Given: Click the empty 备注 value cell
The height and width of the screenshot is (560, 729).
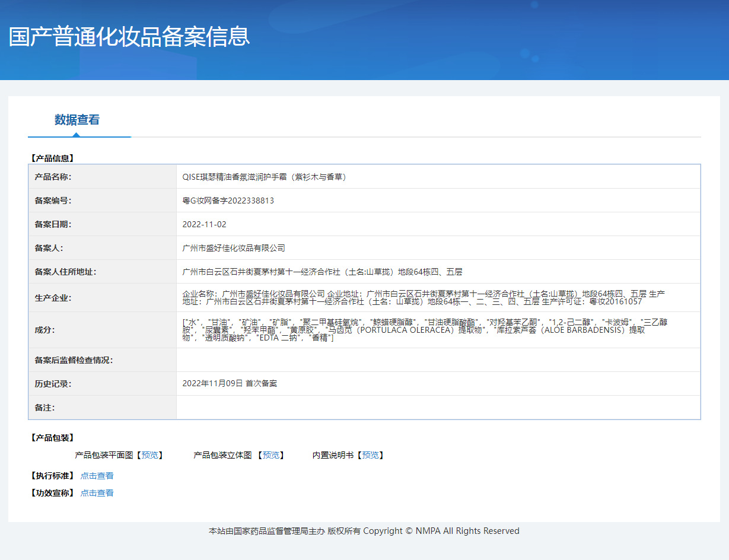Looking at the screenshot, I should (x=438, y=408).
